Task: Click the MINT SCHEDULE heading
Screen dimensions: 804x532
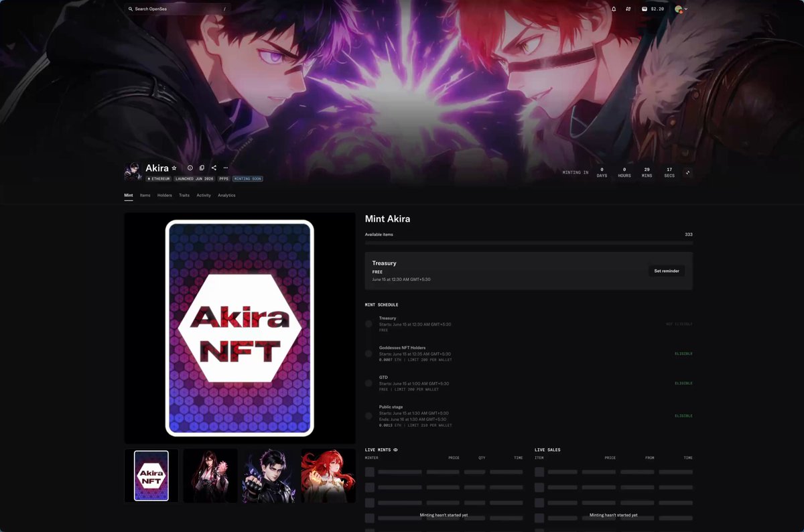Action: coord(382,305)
